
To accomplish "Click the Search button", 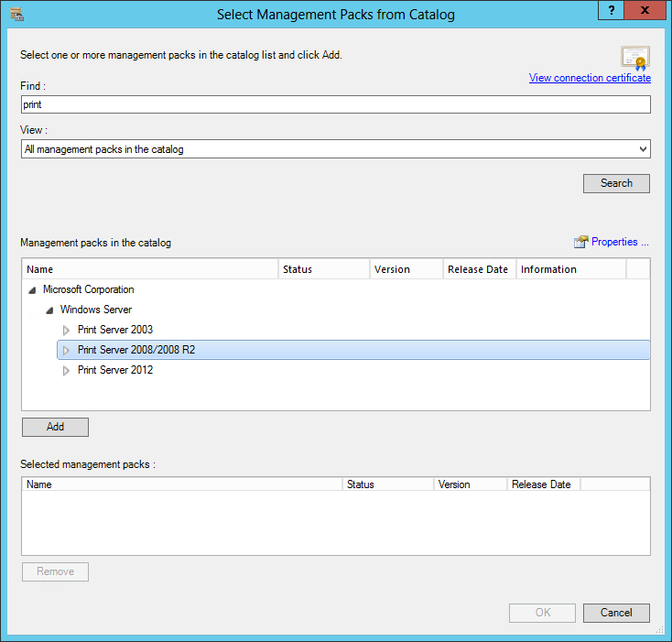I will (x=616, y=183).
